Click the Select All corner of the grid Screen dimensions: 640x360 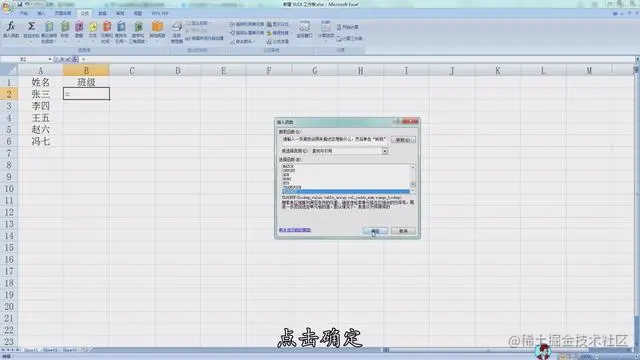click(9, 70)
